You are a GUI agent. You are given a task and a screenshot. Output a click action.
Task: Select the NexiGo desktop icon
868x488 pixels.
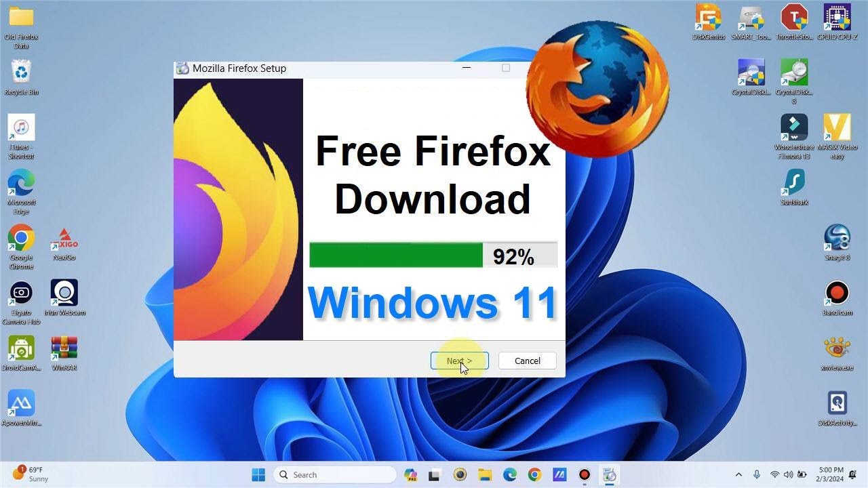64,244
